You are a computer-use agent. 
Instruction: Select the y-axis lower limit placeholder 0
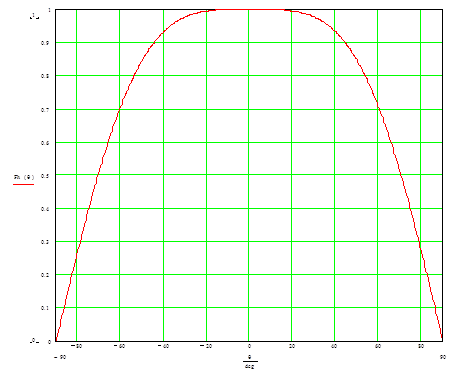[x=34, y=341]
